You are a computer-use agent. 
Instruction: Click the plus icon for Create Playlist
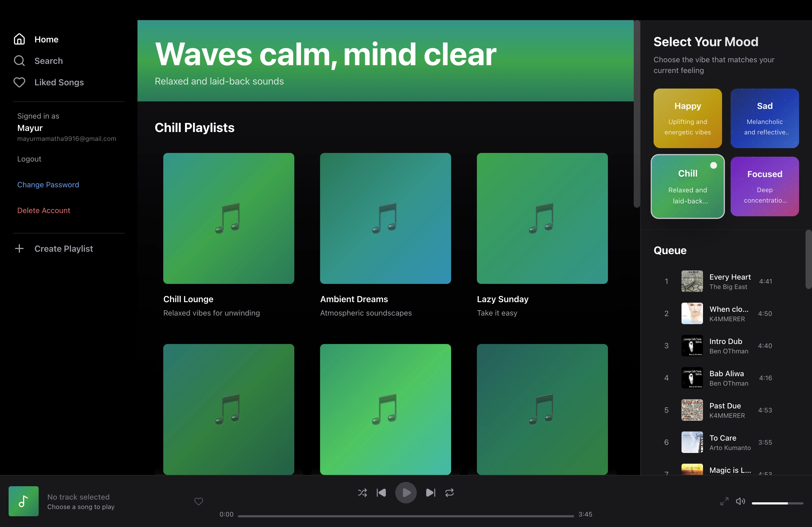tap(19, 248)
